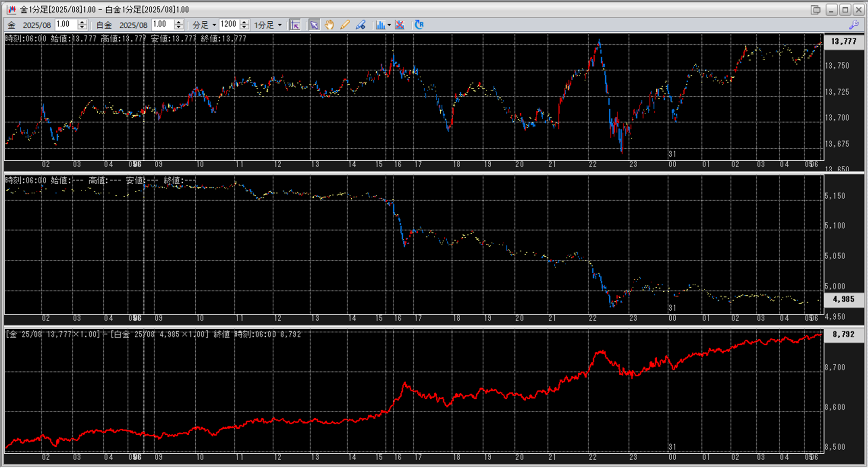Increase the 金 multiplier spinner value
The width and height of the screenshot is (868, 468).
pos(82,22)
